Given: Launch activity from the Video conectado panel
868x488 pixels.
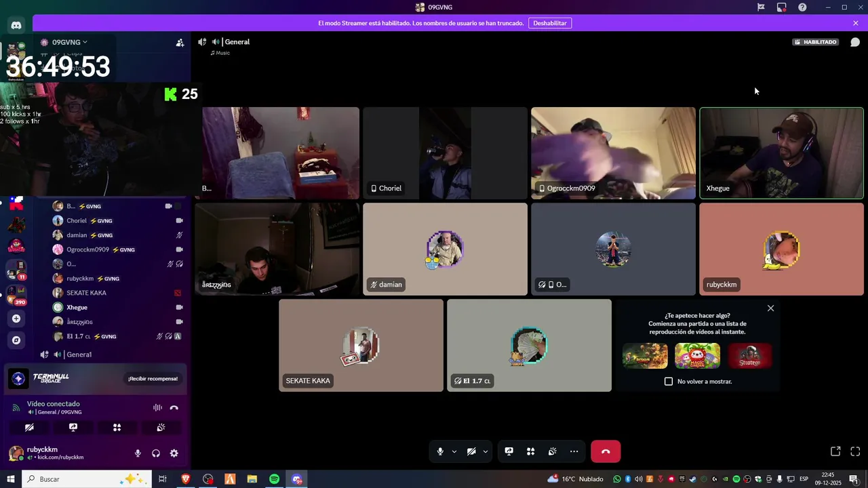Looking at the screenshot, I should (x=117, y=428).
